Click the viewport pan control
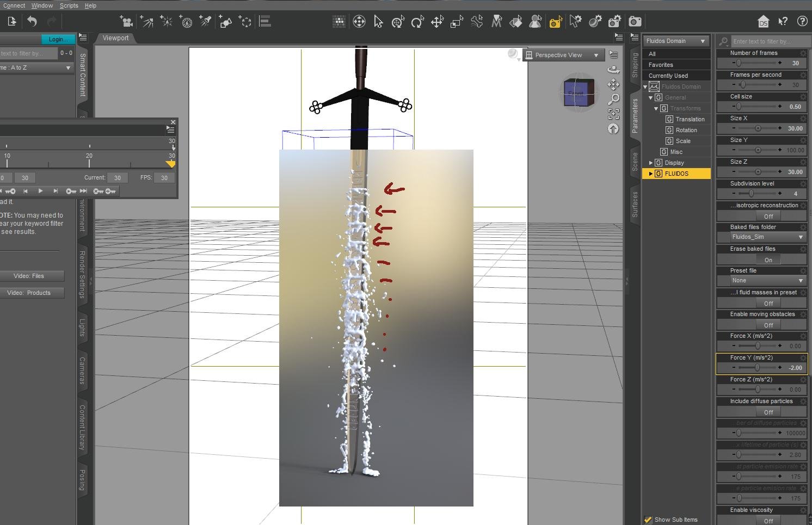 [613, 84]
